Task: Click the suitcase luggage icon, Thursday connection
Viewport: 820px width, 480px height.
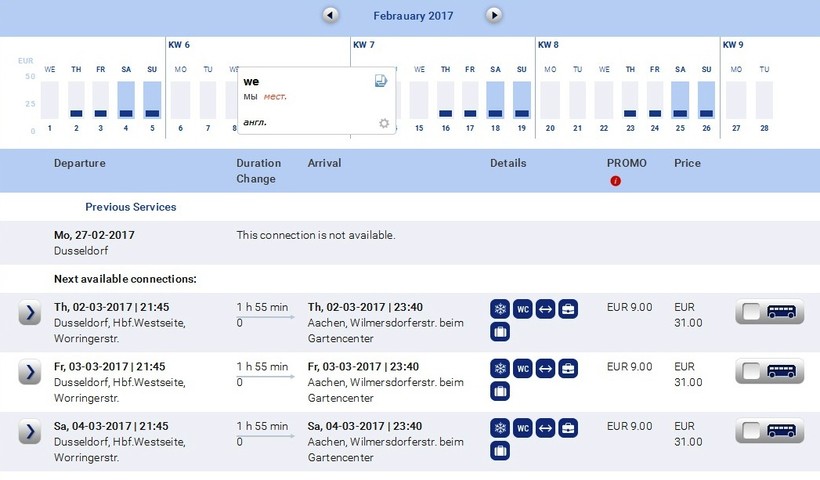Action: click(499, 332)
